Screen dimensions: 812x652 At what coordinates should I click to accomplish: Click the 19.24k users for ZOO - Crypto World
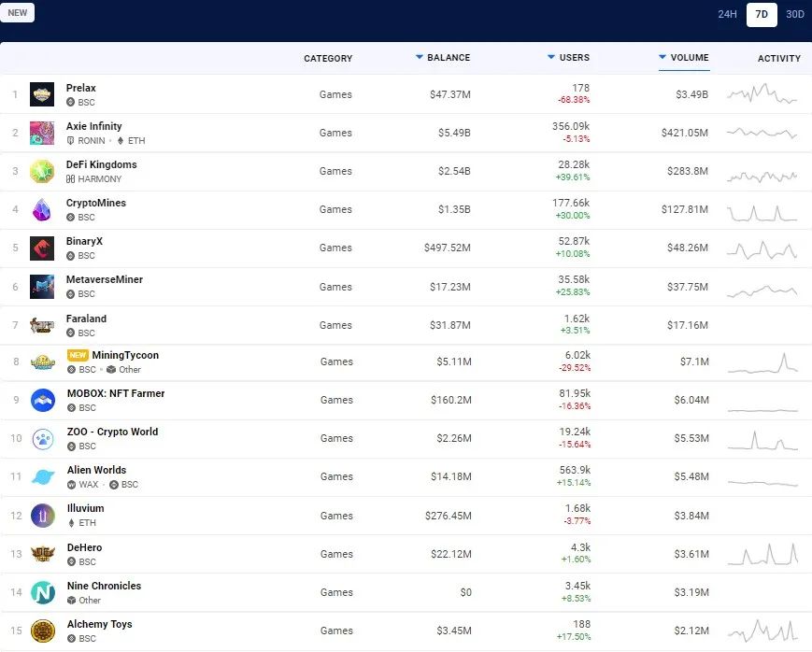coord(575,432)
